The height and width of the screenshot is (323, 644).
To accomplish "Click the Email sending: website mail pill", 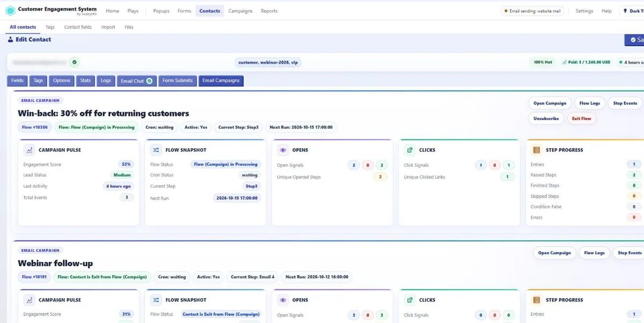I will click(532, 11).
